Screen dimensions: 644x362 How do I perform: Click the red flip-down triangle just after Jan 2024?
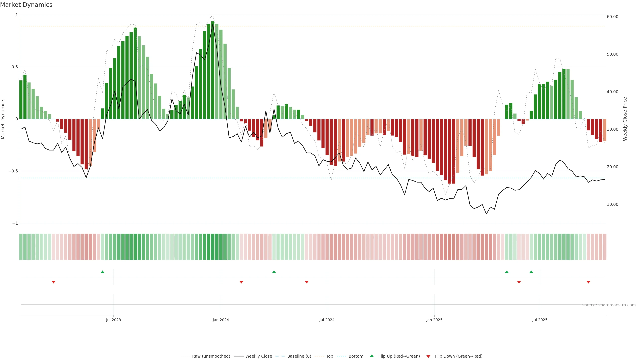(241, 282)
